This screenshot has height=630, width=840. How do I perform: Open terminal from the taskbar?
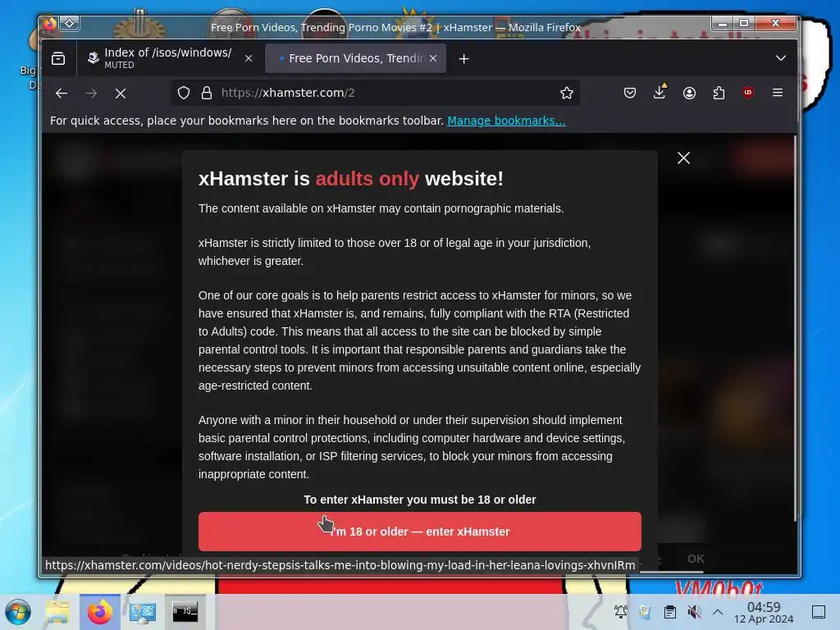click(x=185, y=612)
